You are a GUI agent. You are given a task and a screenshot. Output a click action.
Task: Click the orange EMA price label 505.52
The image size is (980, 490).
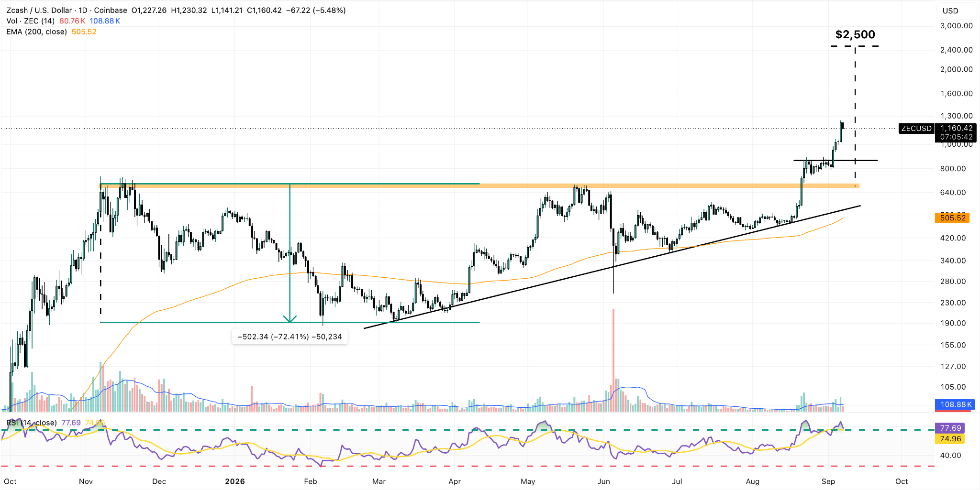(952, 218)
